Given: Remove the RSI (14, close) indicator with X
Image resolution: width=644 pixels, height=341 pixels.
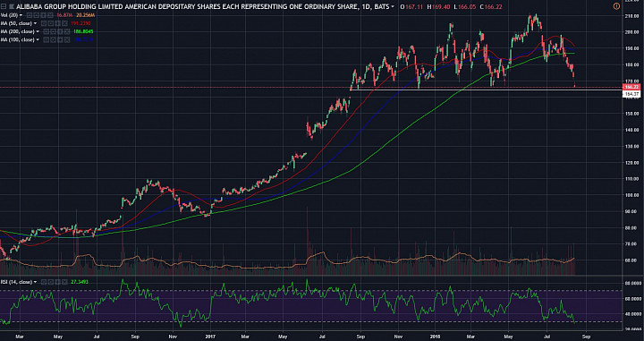Looking at the screenshot, I should [64, 282].
